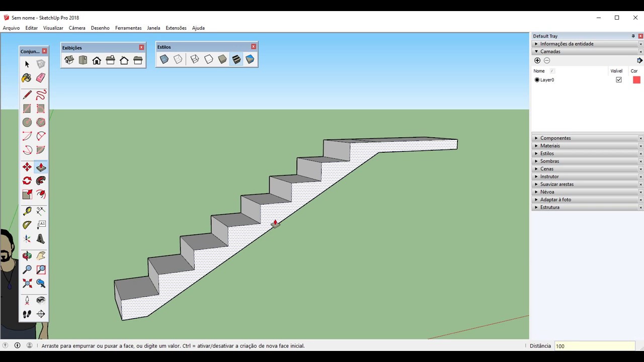Image resolution: width=644 pixels, height=362 pixels.
Task: Select the Pan hand tool
Action: tap(41, 256)
